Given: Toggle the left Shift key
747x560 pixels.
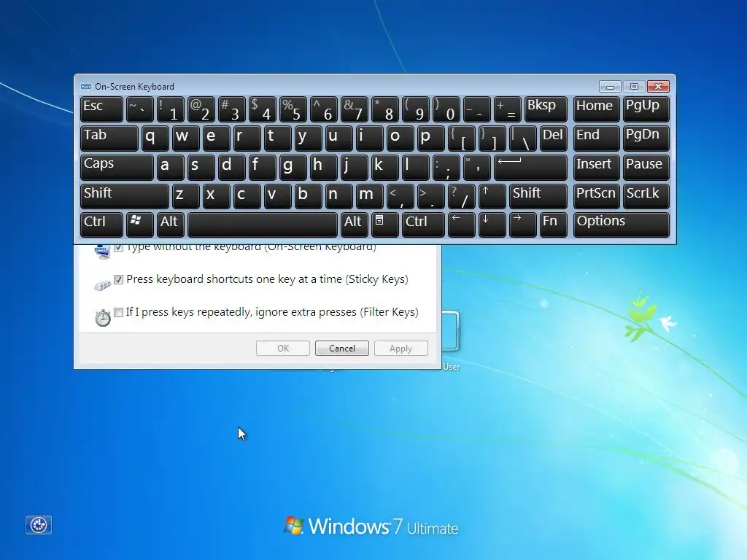Looking at the screenshot, I should coord(124,195).
